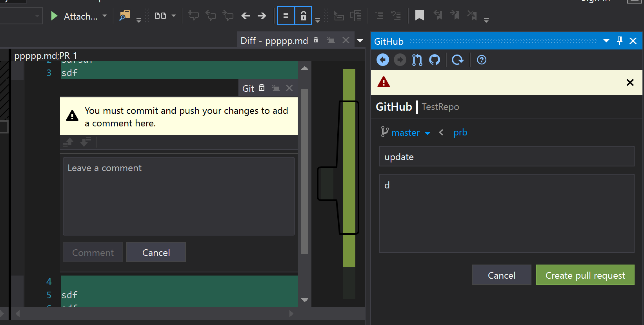Cancel the pull request creation
The height and width of the screenshot is (325, 644).
pyautogui.click(x=502, y=275)
